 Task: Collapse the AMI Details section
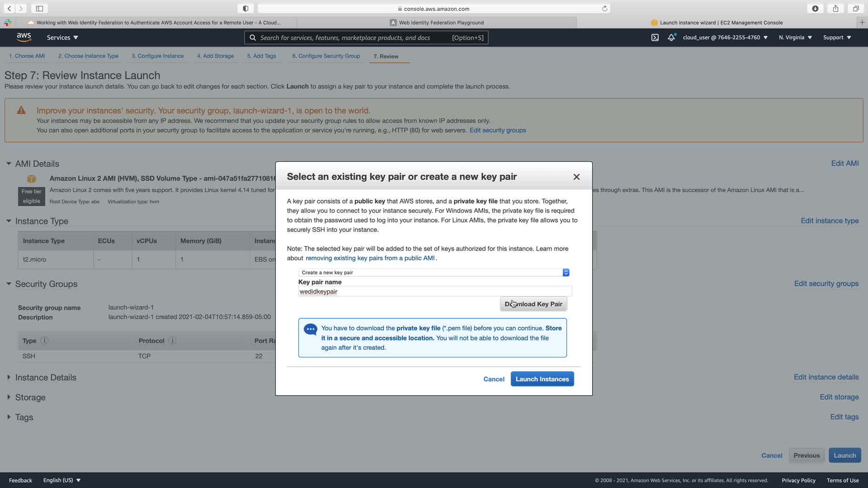pyautogui.click(x=9, y=164)
